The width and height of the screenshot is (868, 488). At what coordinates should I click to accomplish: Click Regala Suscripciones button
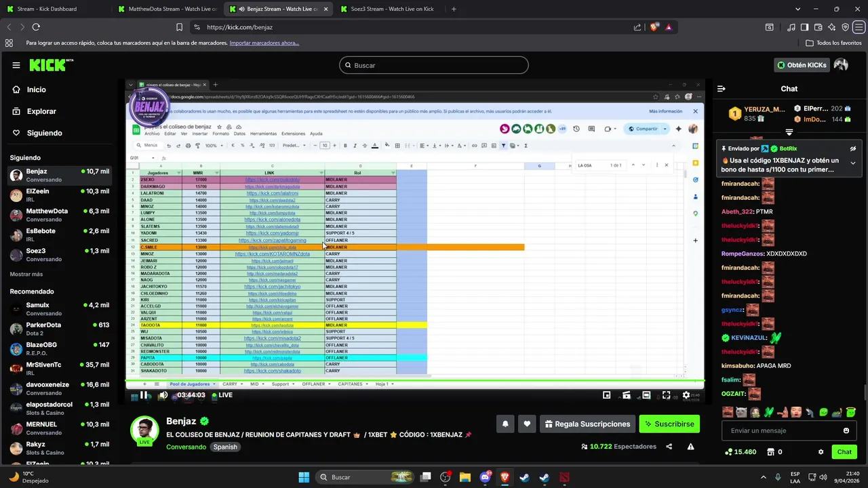click(x=587, y=424)
